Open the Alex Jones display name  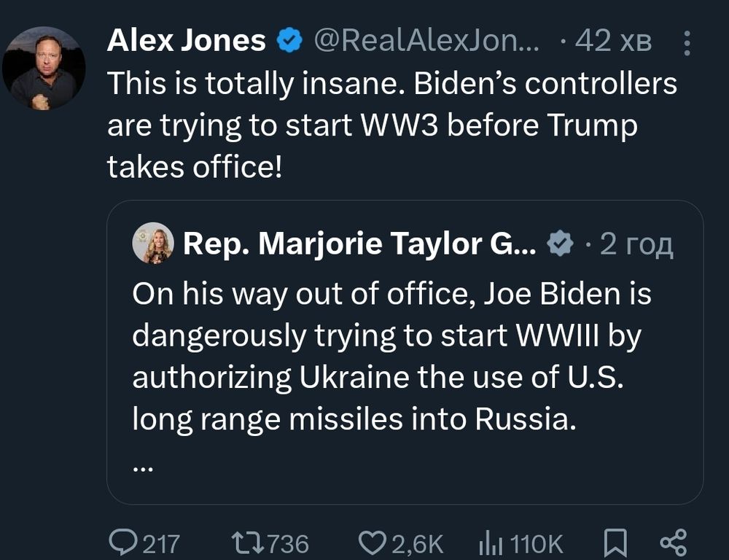[x=186, y=42]
